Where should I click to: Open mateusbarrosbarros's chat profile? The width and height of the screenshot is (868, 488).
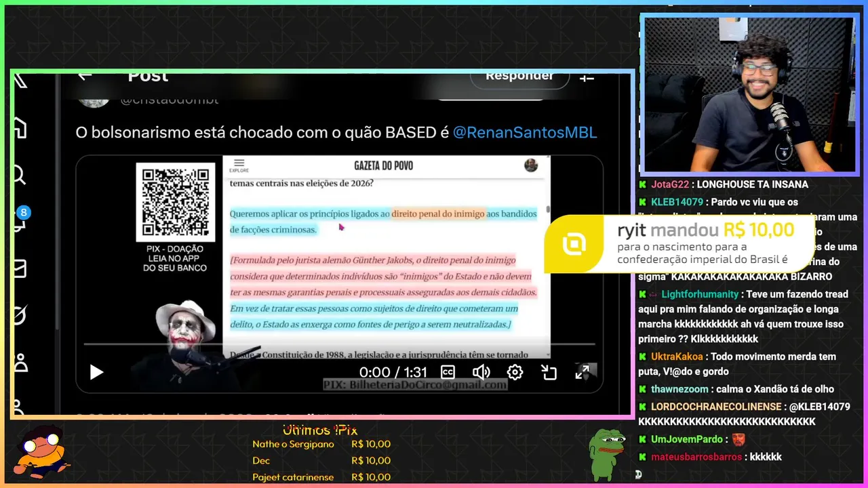(x=696, y=457)
